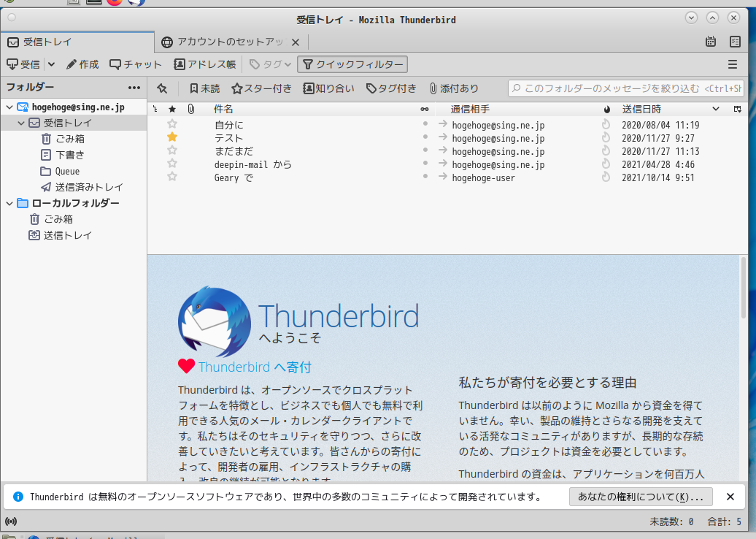
Task: Mark 自分に message as junk
Action: point(606,124)
